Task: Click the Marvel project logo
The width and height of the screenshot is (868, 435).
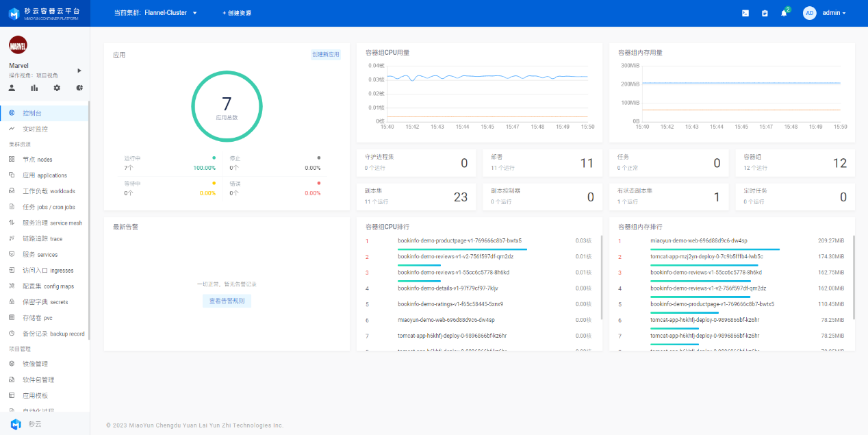Action: point(18,46)
